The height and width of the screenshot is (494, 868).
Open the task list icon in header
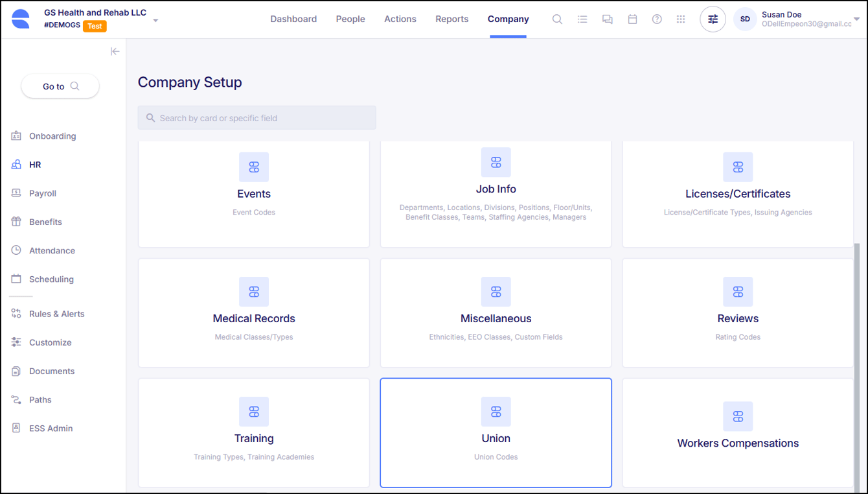tap(582, 19)
